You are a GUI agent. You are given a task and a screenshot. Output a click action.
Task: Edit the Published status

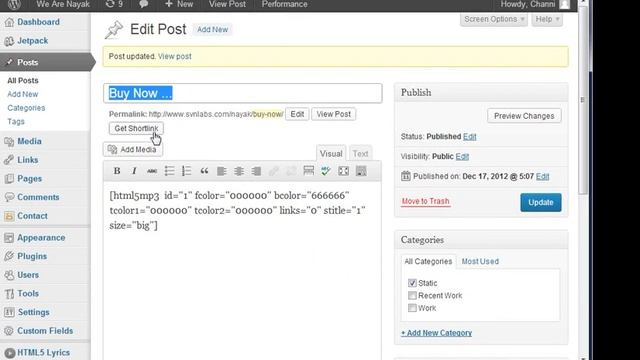469,137
